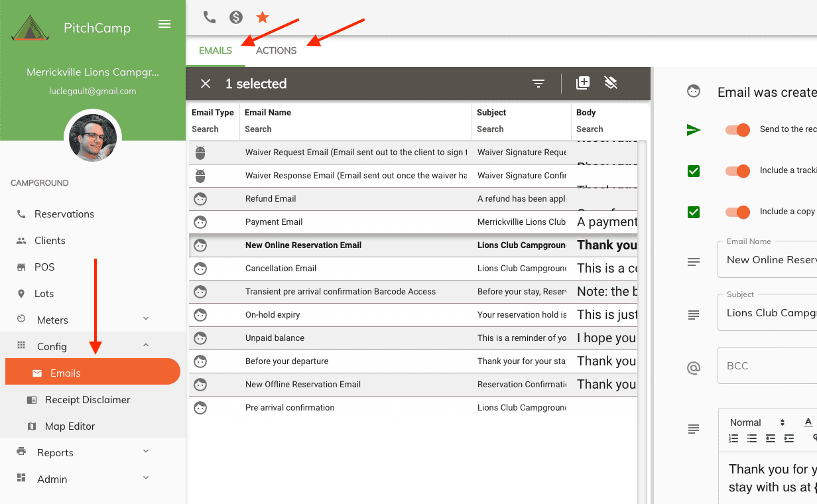The width and height of the screenshot is (817, 504).
Task: Open Reservations in the sidebar
Action: [64, 214]
